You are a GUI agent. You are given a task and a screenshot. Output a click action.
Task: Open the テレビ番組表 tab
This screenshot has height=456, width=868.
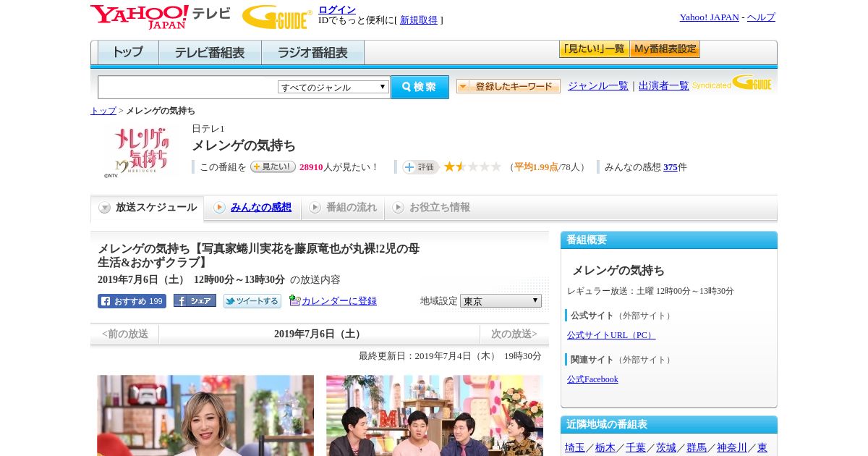210,53
